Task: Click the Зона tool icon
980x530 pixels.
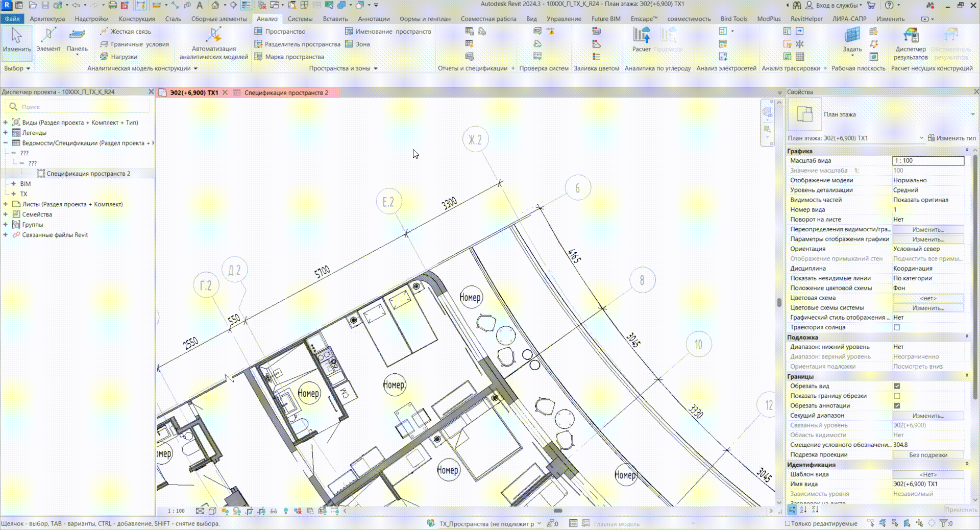Action: (349, 44)
